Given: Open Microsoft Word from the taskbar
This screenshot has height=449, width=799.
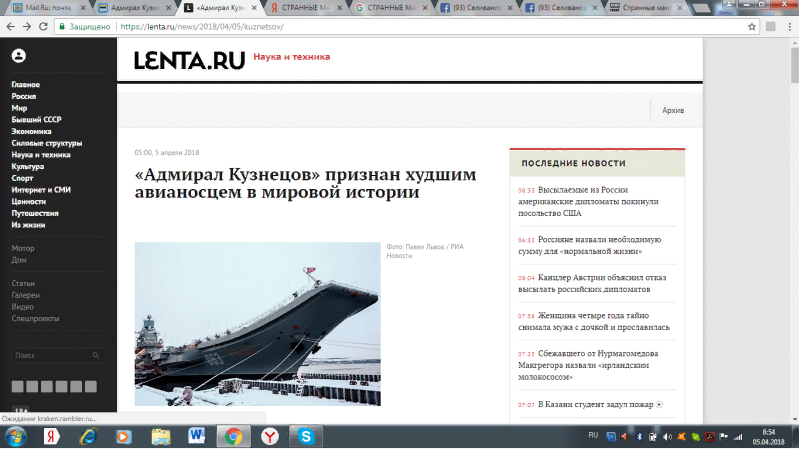Looking at the screenshot, I should (196, 436).
